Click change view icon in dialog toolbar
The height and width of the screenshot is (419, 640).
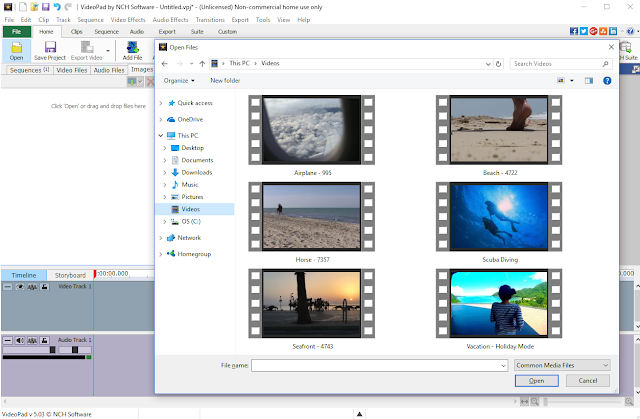(561, 81)
